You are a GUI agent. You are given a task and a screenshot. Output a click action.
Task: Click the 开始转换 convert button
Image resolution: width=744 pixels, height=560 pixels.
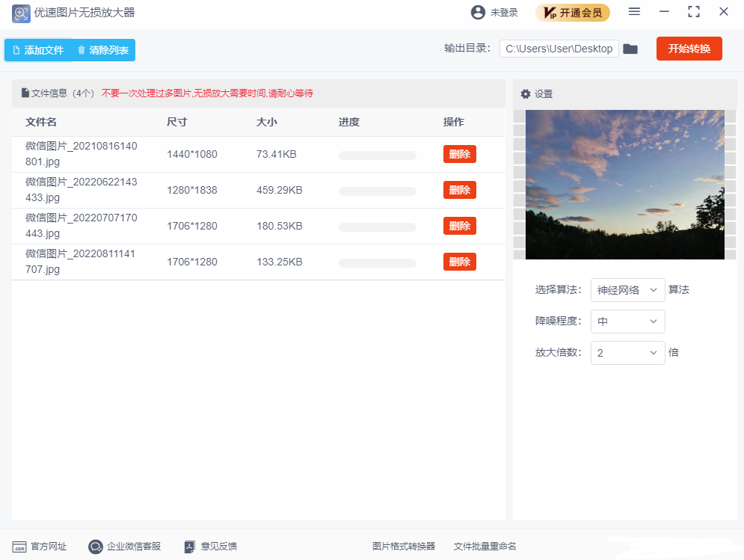click(689, 48)
